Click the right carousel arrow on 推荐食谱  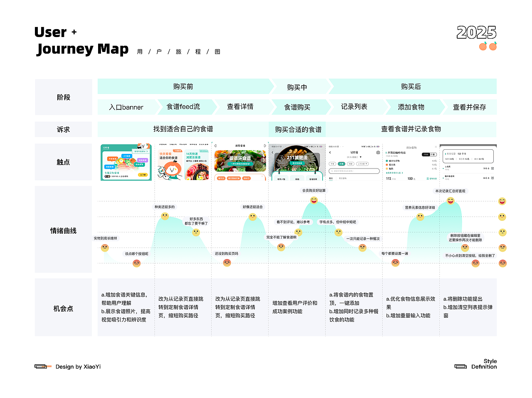(x=265, y=146)
